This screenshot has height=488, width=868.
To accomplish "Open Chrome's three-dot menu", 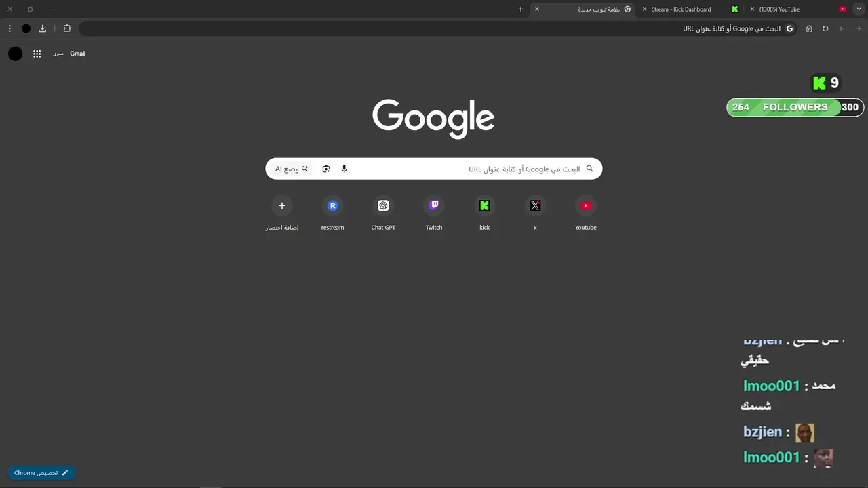I will coord(9,28).
